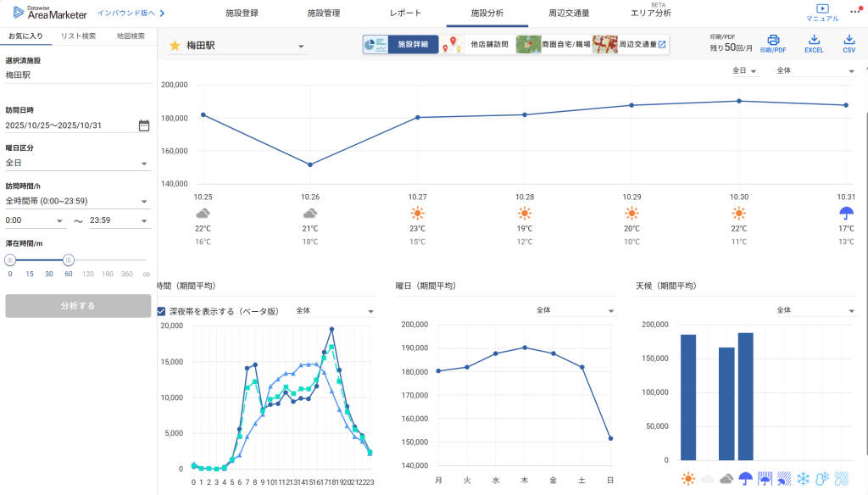The width and height of the screenshot is (868, 495).
Task: Toggle the favorite star beside 梅田駅
Action: 175,46
